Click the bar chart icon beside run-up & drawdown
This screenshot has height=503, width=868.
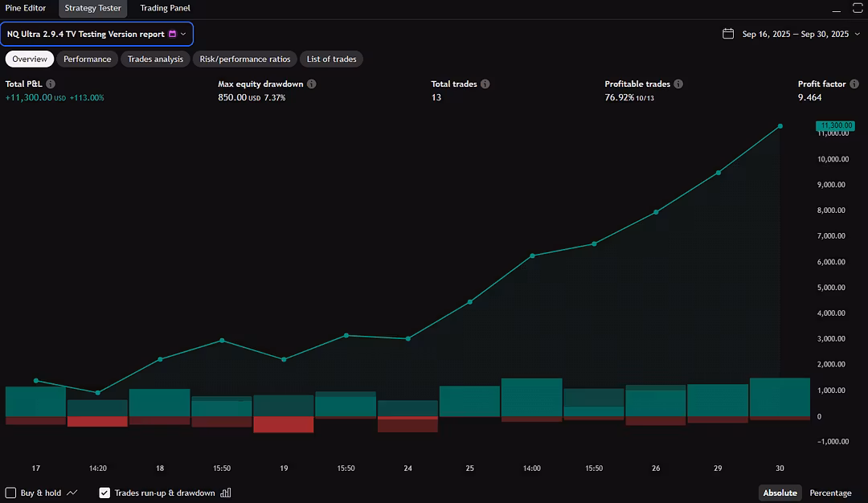tap(226, 493)
